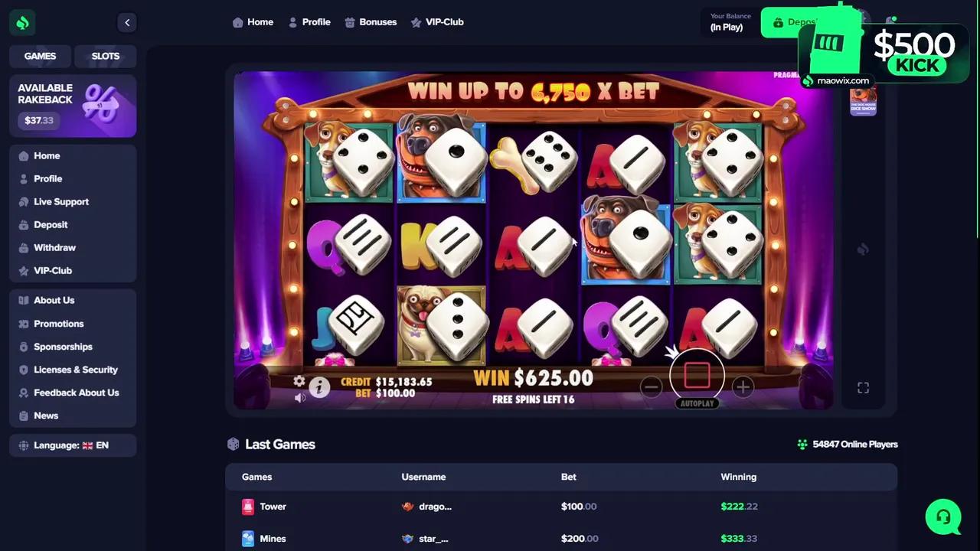Open the Available Rakeback banner
The height and width of the screenshot is (551, 980).
(73, 106)
